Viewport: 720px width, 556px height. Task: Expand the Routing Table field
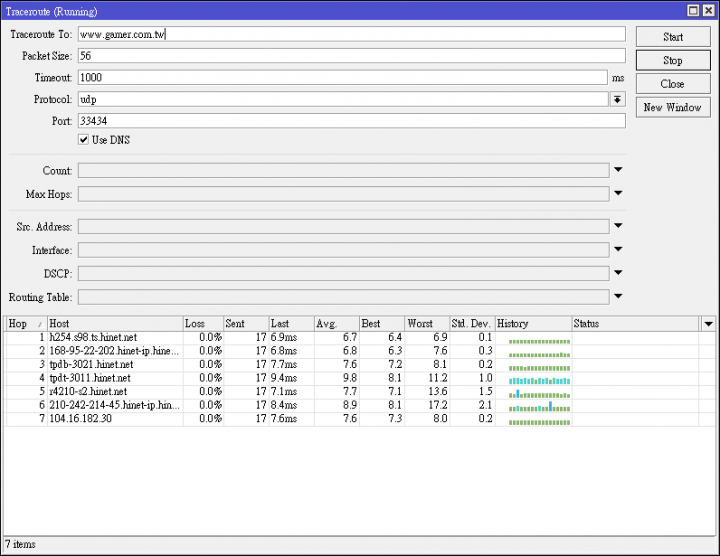618,296
